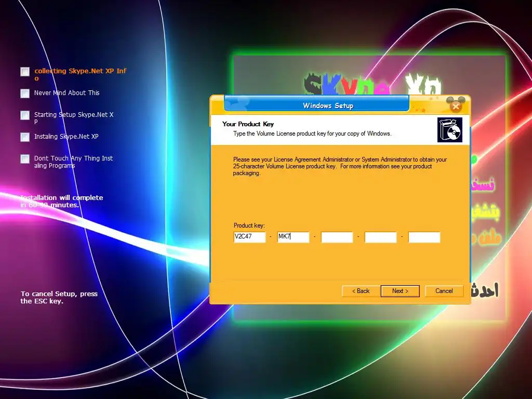Viewport: 532px width, 399px height.
Task: Toggle the Starting Setup Skype.Net XP checkbox
Action: click(x=25, y=115)
